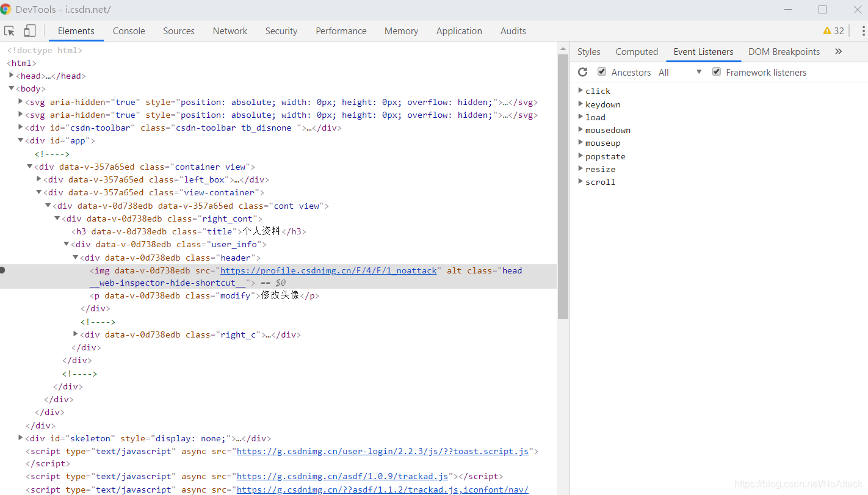Refresh the event listeners list
The image size is (868, 495).
coord(583,72)
